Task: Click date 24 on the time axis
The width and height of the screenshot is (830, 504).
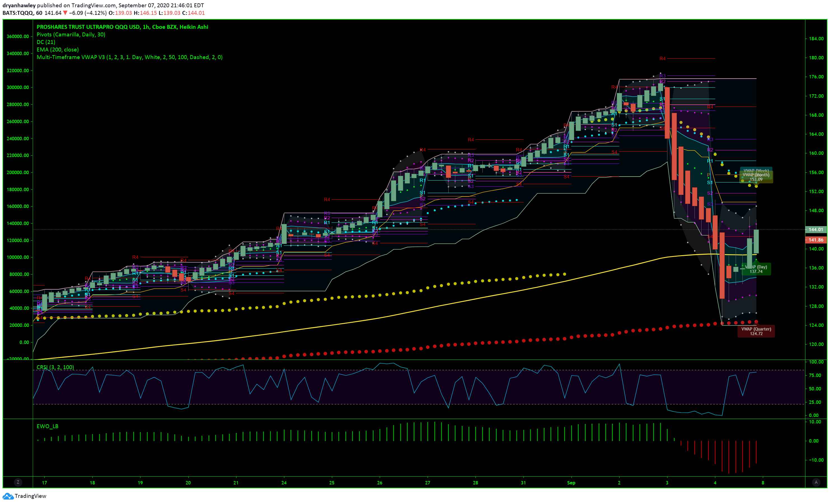Action: pyautogui.click(x=284, y=483)
